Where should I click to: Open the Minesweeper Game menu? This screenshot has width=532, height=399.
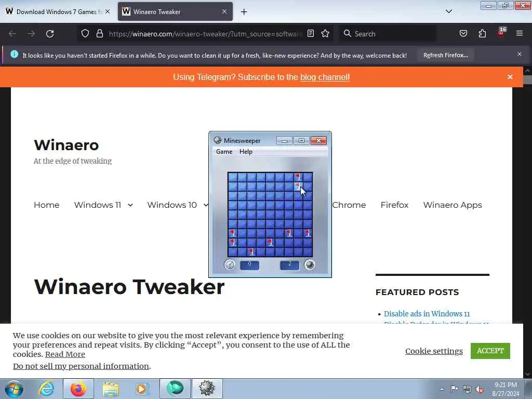click(224, 152)
